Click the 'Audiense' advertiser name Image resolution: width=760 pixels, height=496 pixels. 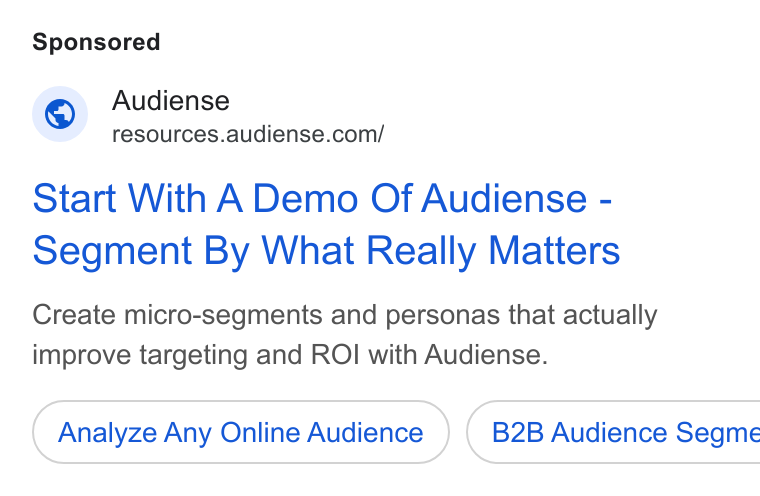171,101
